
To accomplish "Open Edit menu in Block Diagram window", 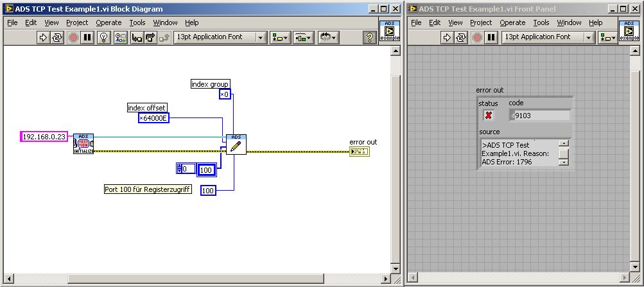I will (x=31, y=22).
